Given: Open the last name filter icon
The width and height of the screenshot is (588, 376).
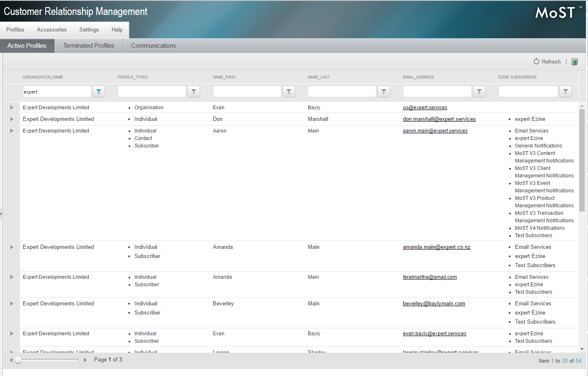Looking at the screenshot, I should 384,91.
